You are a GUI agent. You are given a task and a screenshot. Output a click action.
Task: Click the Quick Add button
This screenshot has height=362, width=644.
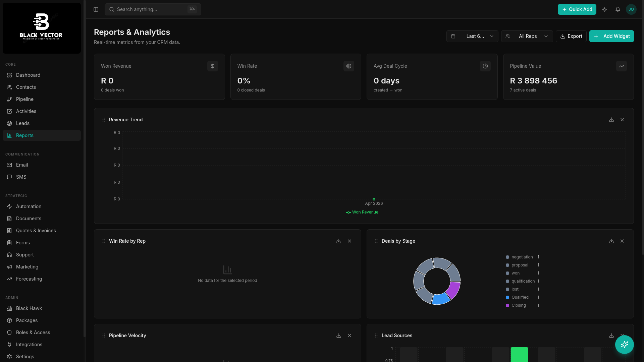[x=577, y=9]
